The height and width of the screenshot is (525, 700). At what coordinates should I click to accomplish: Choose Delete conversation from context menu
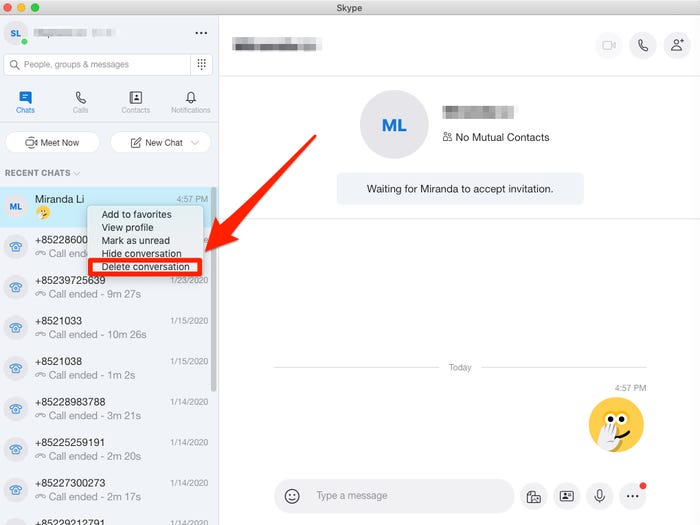[145, 267]
